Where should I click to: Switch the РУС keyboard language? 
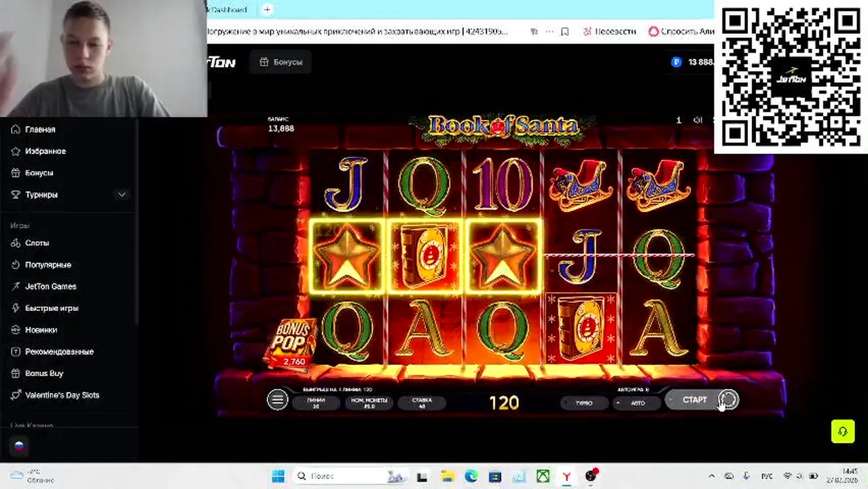[x=767, y=476]
